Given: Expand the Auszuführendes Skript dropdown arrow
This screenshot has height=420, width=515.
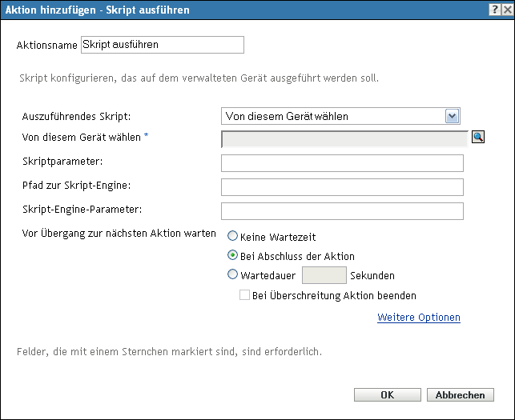Looking at the screenshot, I should (x=453, y=116).
